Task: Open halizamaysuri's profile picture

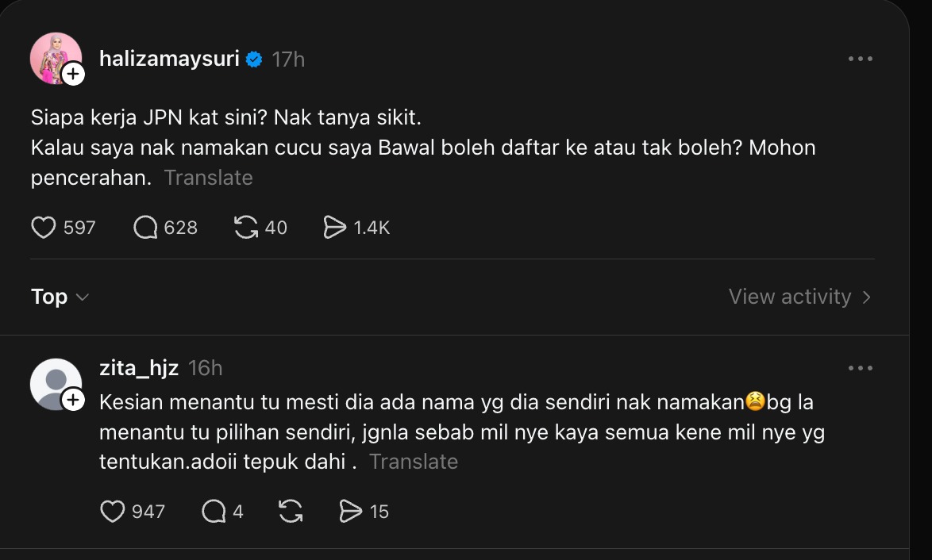Action: pos(56,58)
